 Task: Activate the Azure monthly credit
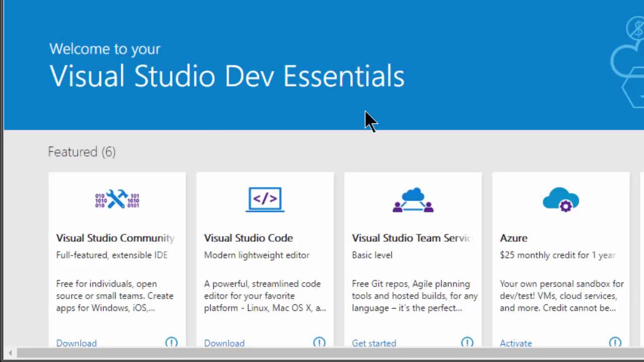[516, 343]
